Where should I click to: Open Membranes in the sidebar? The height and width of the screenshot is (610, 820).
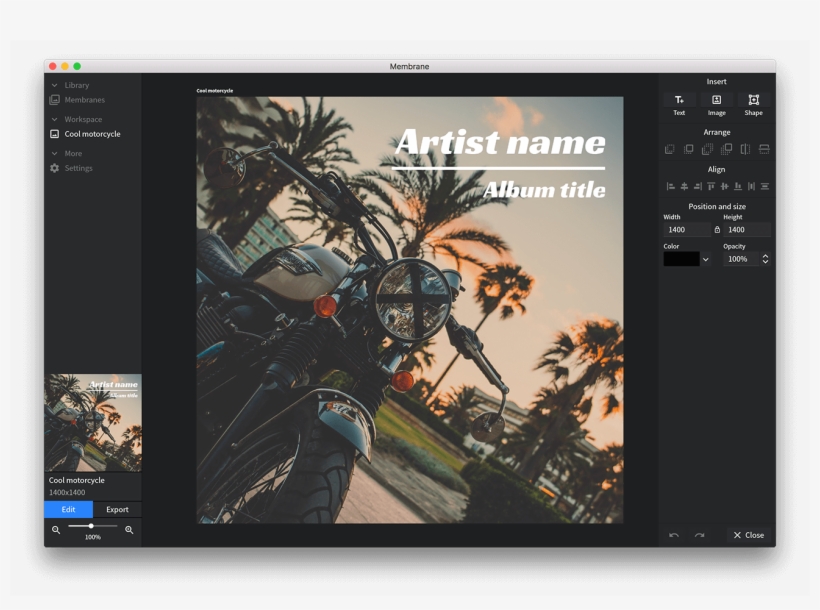pos(85,99)
